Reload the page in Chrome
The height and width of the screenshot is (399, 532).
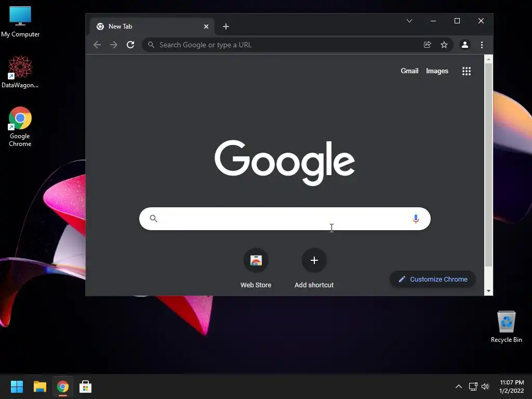pos(130,45)
